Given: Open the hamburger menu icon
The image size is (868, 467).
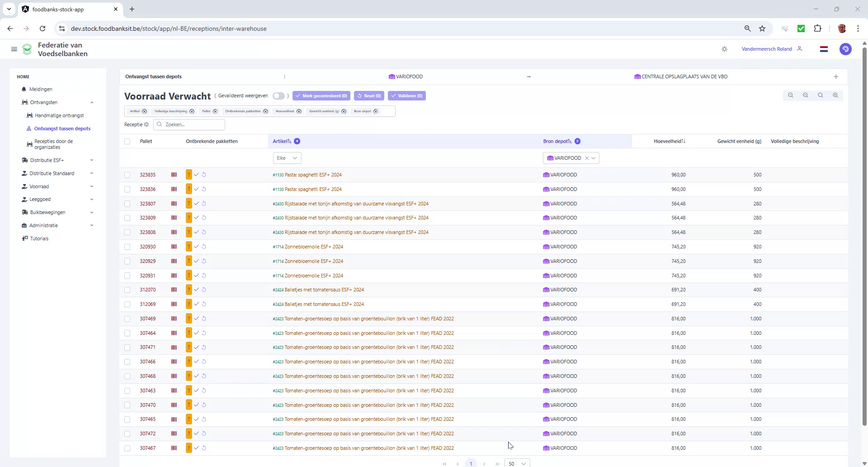Looking at the screenshot, I should pos(14,49).
